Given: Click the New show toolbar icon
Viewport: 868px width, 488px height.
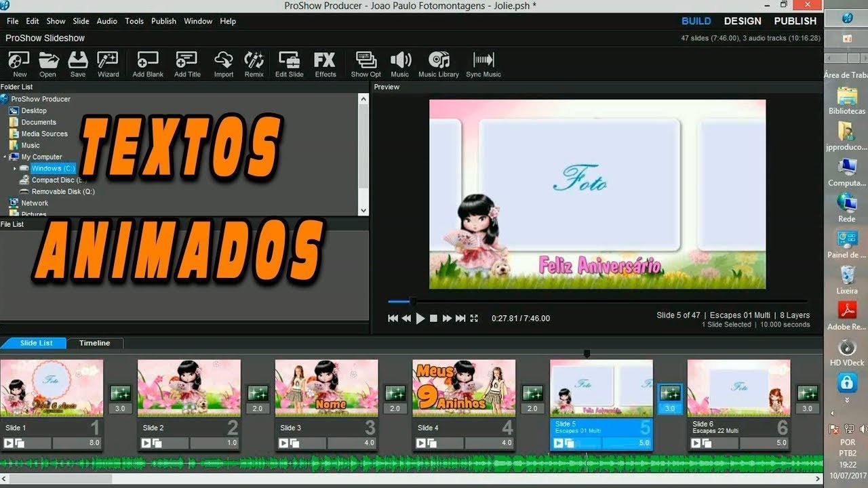Looking at the screenshot, I should click(20, 64).
